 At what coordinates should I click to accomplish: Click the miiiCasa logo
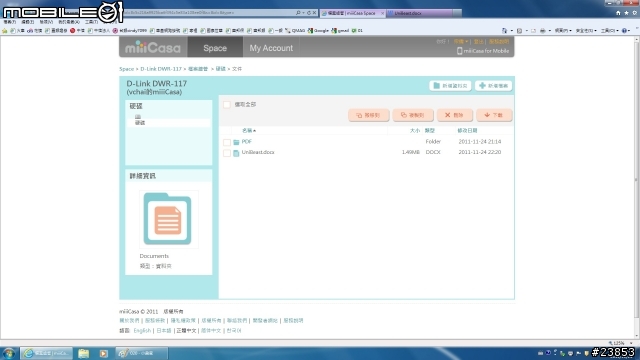click(153, 48)
